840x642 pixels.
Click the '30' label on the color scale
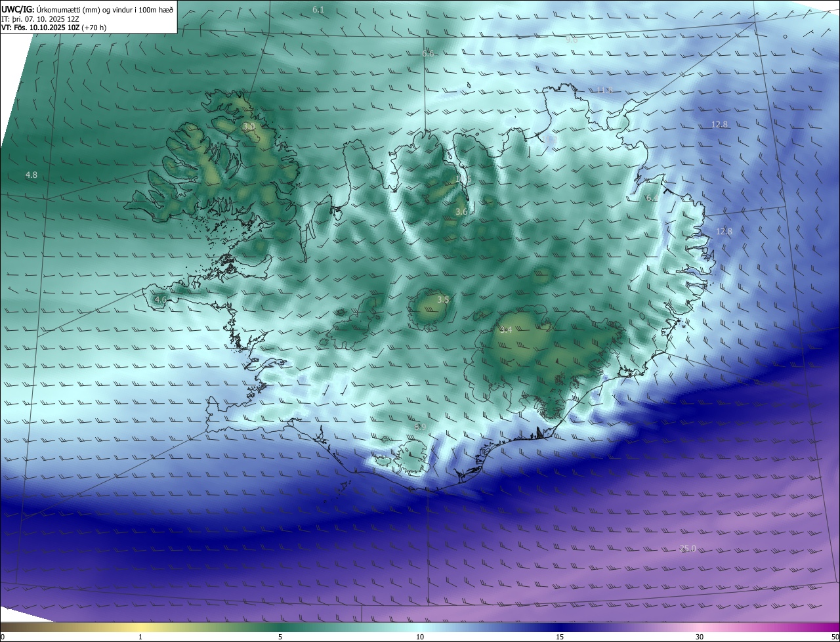[x=700, y=637]
